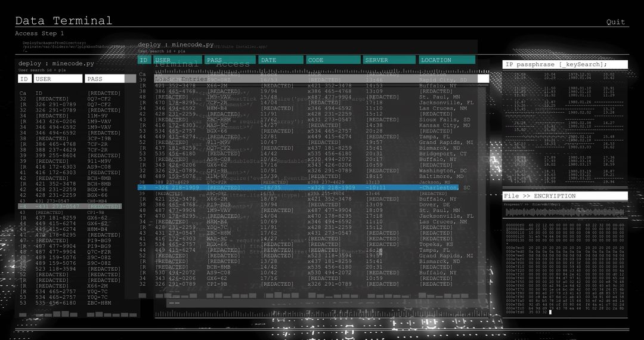Click the encryption progress waveform bar

565,212
